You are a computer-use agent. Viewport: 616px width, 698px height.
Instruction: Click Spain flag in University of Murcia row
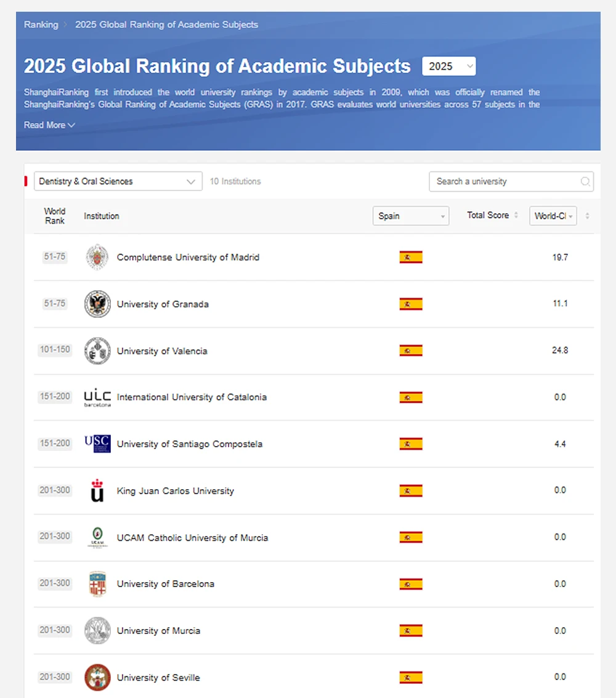(x=411, y=630)
